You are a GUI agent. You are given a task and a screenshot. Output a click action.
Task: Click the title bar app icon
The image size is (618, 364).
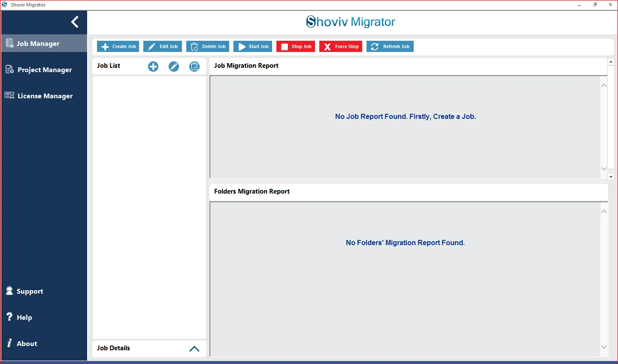(x=4, y=5)
